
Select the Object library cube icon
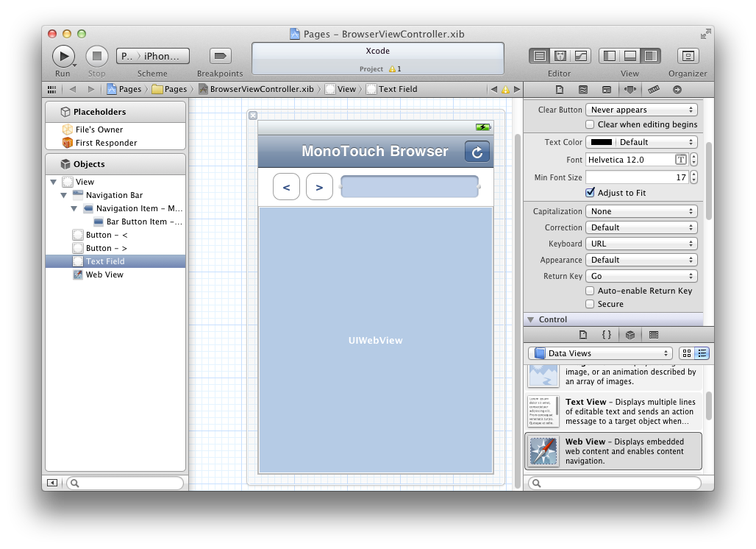coord(630,334)
